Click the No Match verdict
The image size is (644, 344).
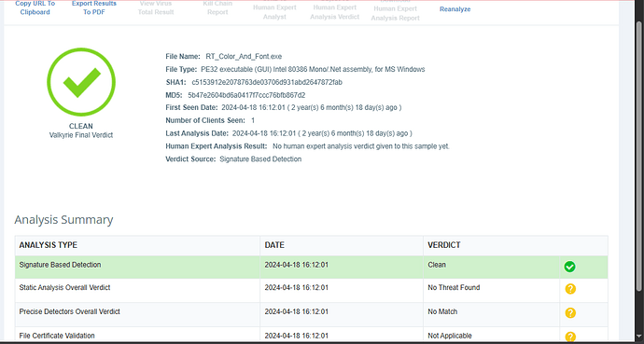[x=442, y=311]
